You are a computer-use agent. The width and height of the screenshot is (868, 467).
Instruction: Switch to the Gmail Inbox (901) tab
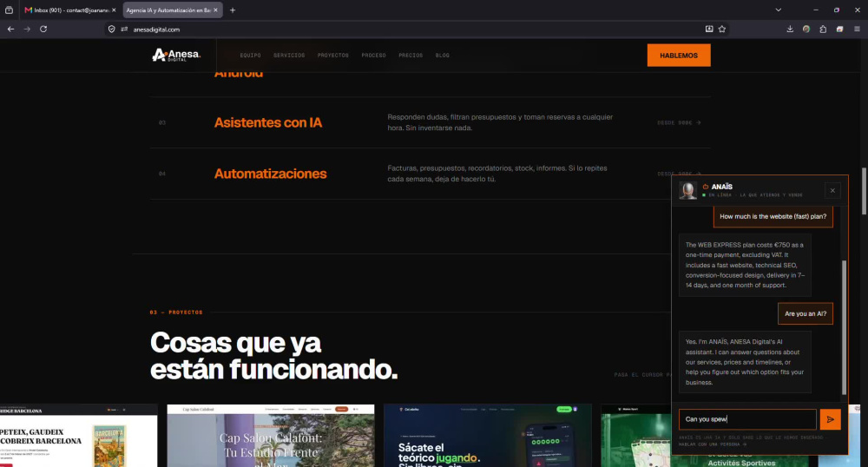[x=70, y=10]
